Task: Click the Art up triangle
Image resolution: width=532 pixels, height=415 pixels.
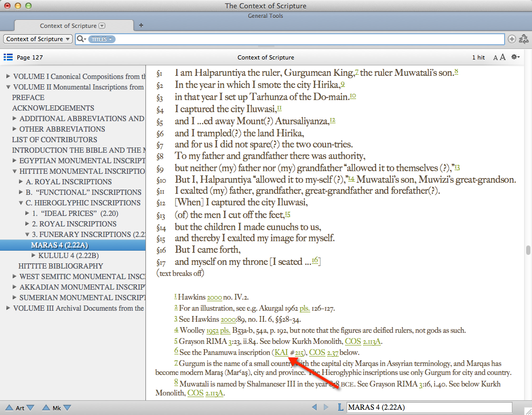Action: 9,408
